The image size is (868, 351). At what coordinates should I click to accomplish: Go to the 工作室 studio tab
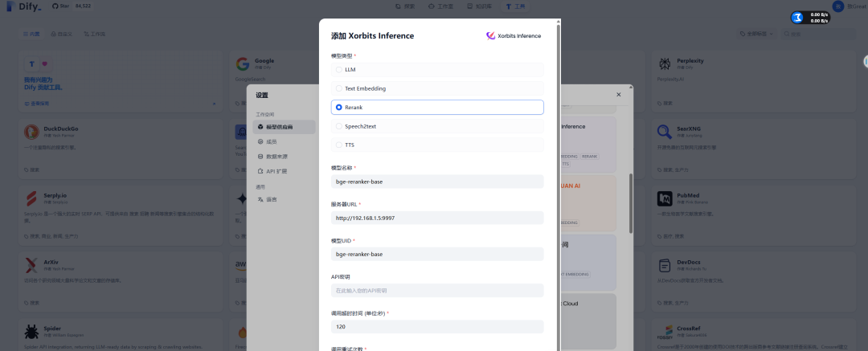441,6
